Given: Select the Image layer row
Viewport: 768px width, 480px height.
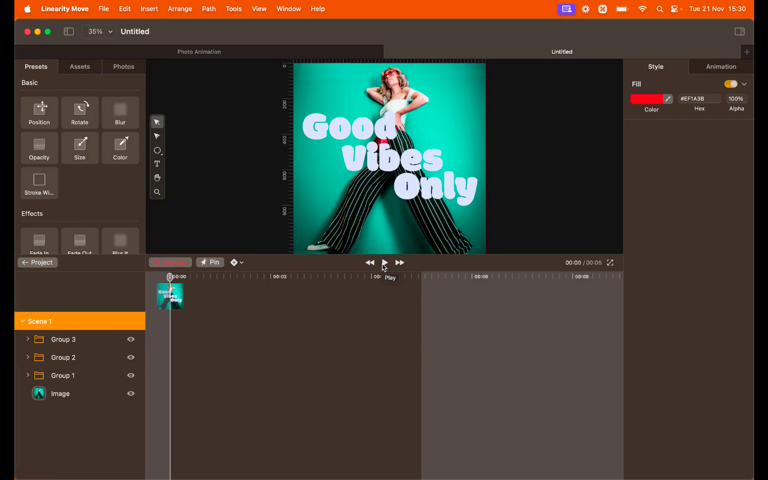Looking at the screenshot, I should pyautogui.click(x=80, y=394).
